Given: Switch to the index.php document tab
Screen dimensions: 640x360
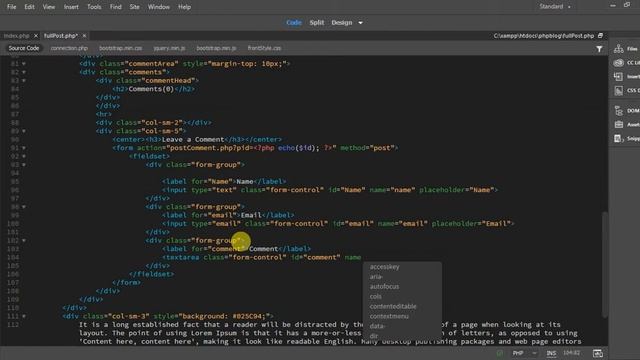Looking at the screenshot, I should pos(16,36).
